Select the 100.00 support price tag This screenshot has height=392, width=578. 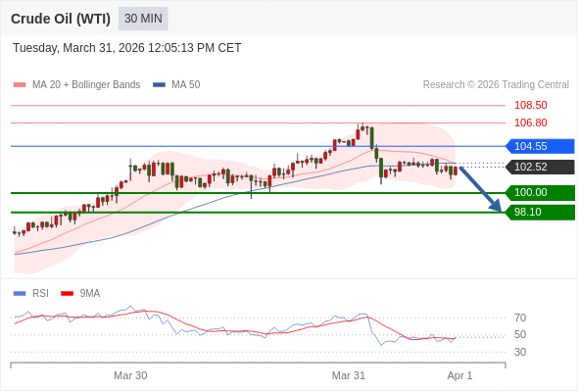click(540, 192)
